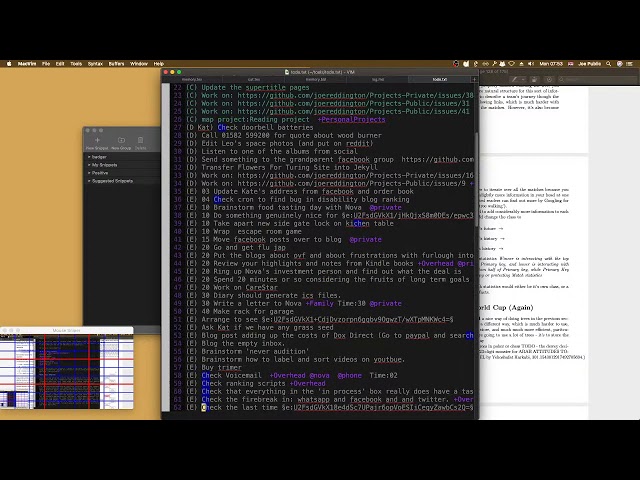The height and width of the screenshot is (480, 640).
Task: Click the New Group folder icon
Action: [x=121, y=141]
